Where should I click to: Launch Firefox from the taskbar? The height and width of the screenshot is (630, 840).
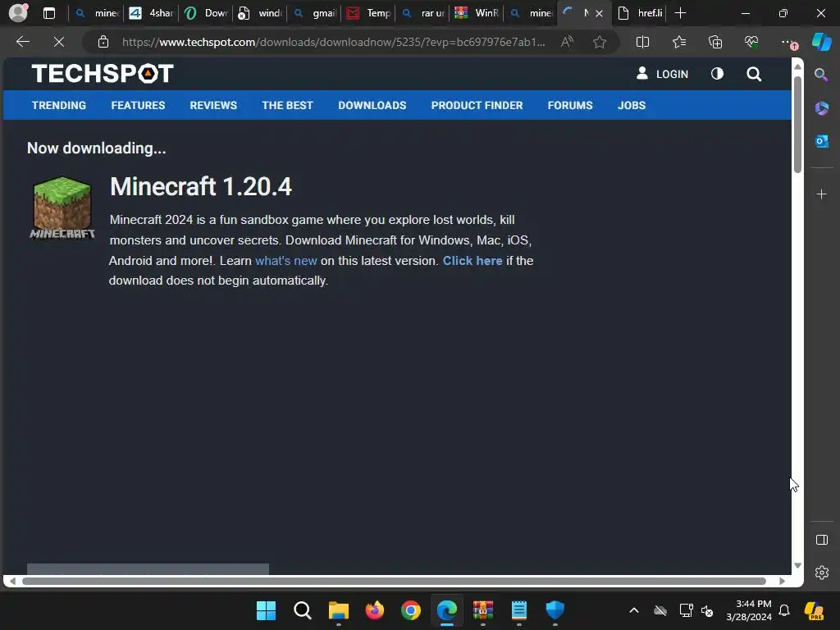click(x=374, y=610)
